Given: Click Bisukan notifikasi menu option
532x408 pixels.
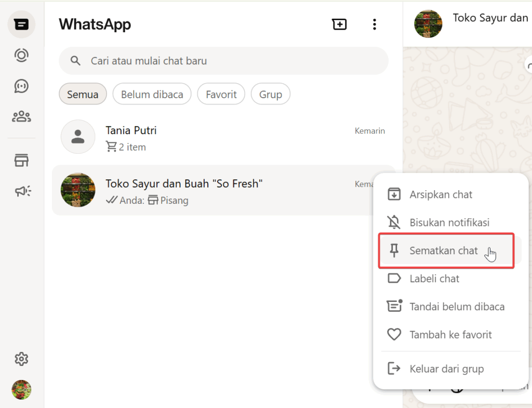Looking at the screenshot, I should 449,222.
